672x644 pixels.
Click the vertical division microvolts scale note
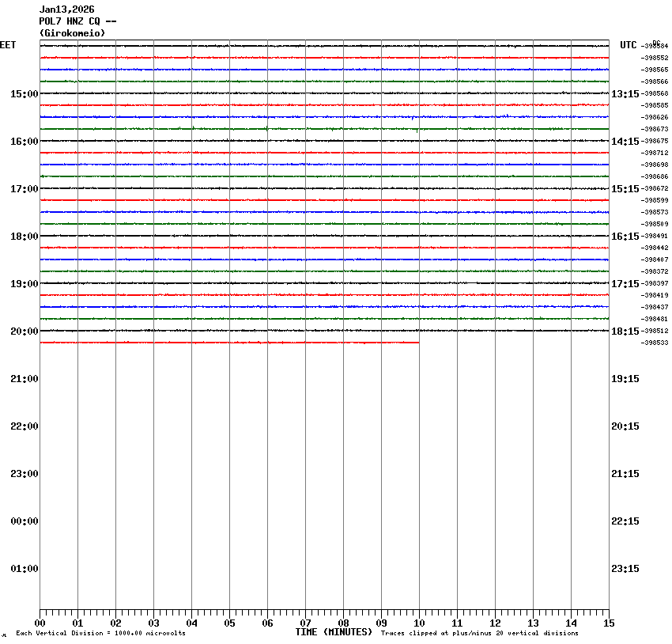pyautogui.click(x=100, y=634)
